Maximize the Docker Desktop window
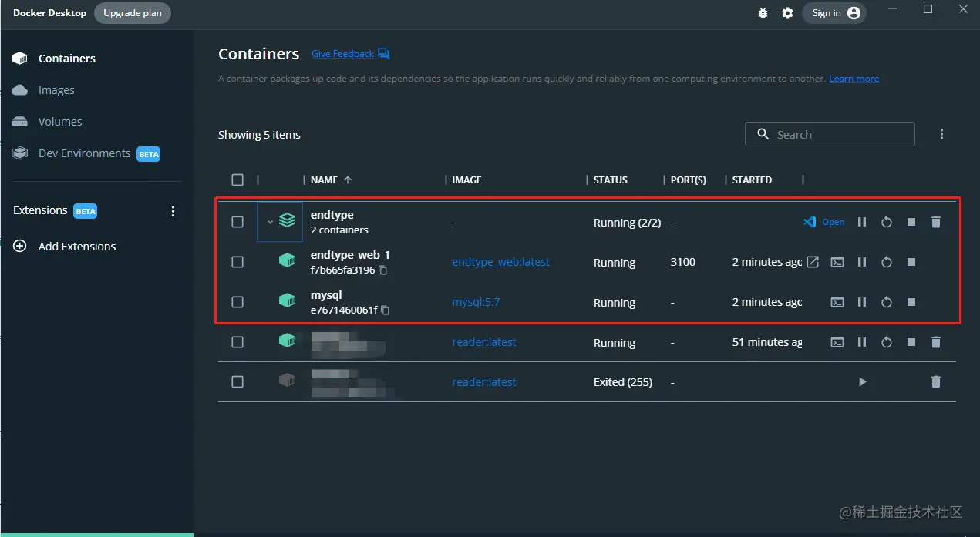This screenshot has height=537, width=980. pyautogui.click(x=928, y=9)
